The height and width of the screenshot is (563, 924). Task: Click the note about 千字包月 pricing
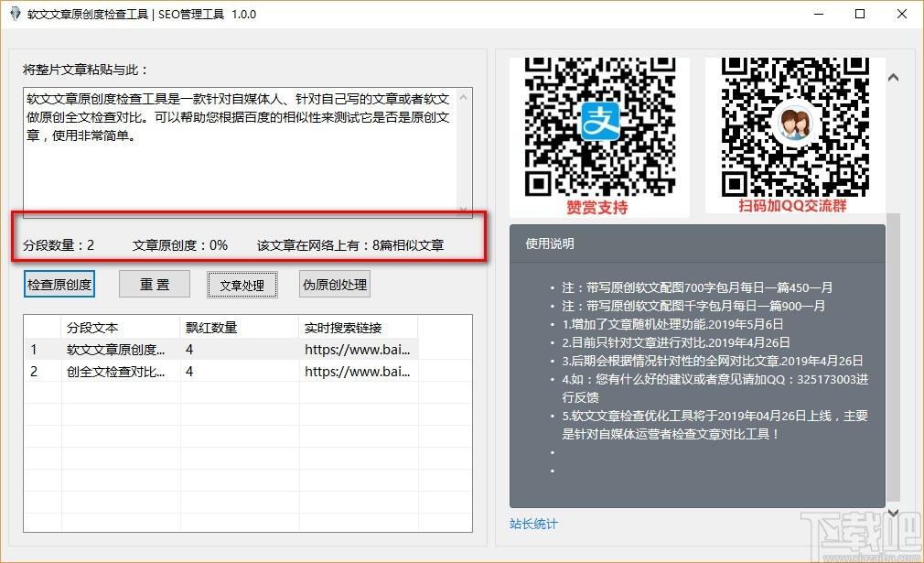tap(693, 306)
